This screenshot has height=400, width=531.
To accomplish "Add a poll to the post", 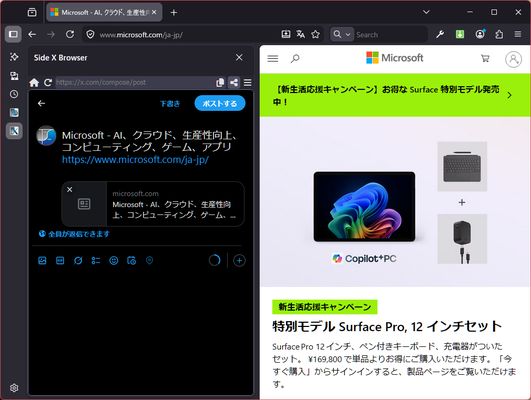I will click(96, 260).
